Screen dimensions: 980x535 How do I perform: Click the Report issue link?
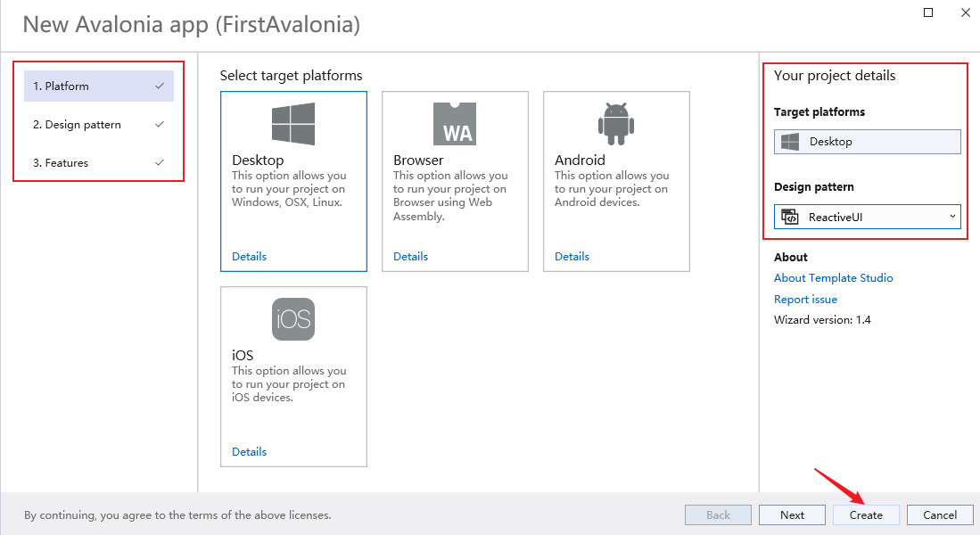805,300
